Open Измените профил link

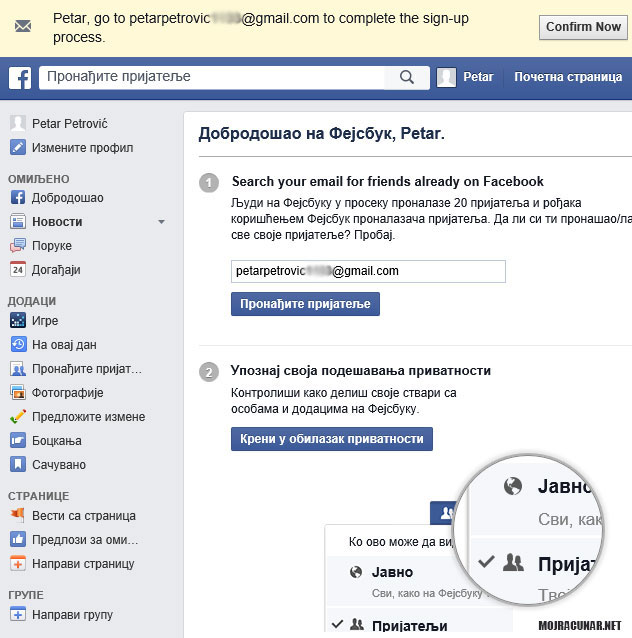pos(83,148)
